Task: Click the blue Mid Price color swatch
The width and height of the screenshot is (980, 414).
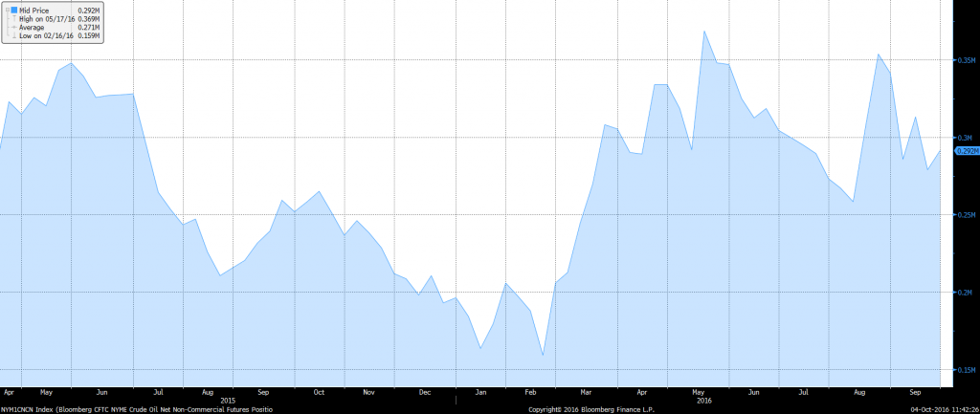Action: click(13, 10)
